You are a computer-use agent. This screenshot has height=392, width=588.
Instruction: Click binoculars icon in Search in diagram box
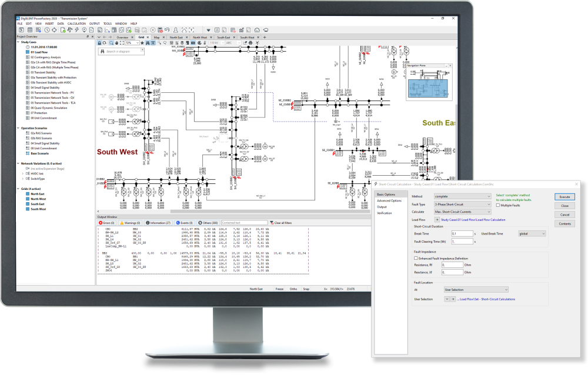coord(102,51)
